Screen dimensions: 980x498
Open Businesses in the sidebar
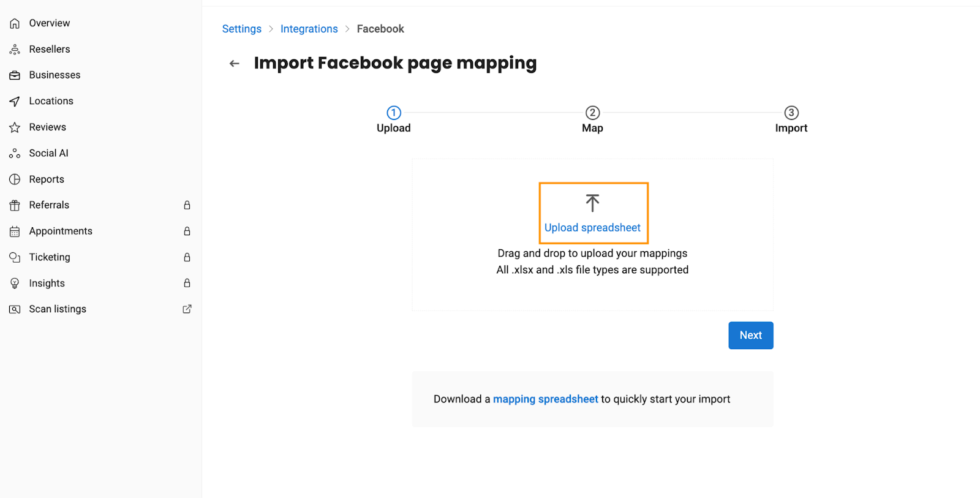[55, 75]
